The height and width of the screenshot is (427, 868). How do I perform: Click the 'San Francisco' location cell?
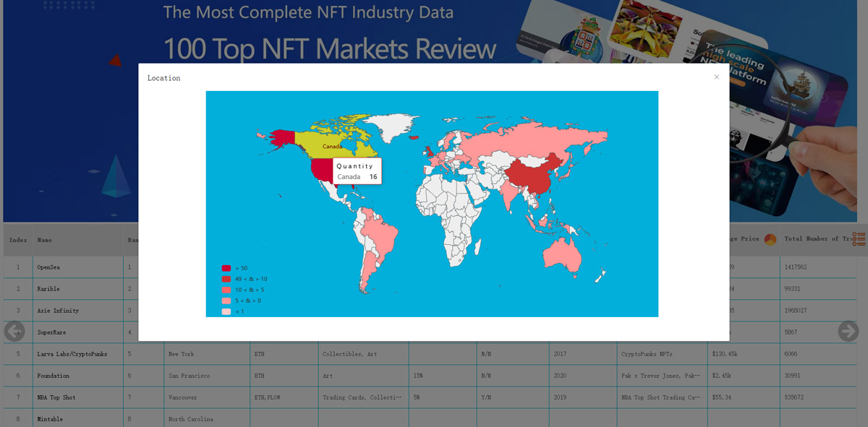207,376
